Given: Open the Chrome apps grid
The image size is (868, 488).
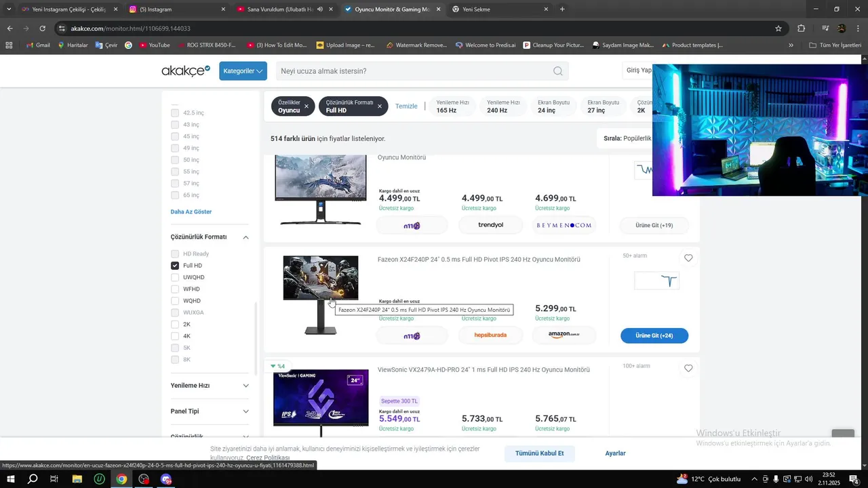Looking at the screenshot, I should (9, 45).
